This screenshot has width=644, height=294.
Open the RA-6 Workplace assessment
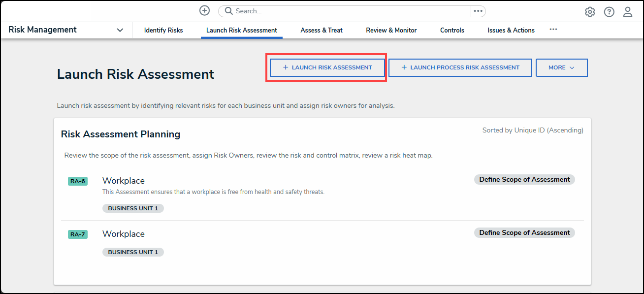[x=124, y=181]
